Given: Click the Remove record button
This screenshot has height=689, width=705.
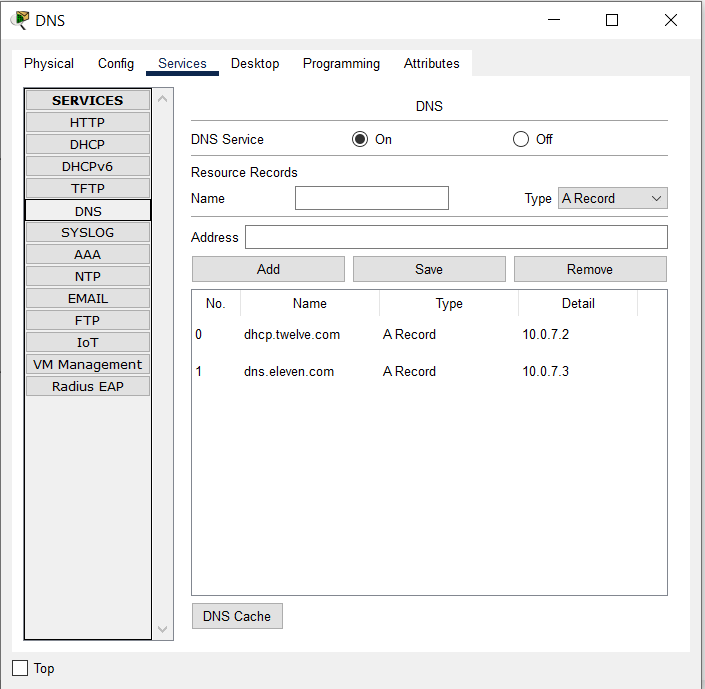Looking at the screenshot, I should (x=590, y=269).
